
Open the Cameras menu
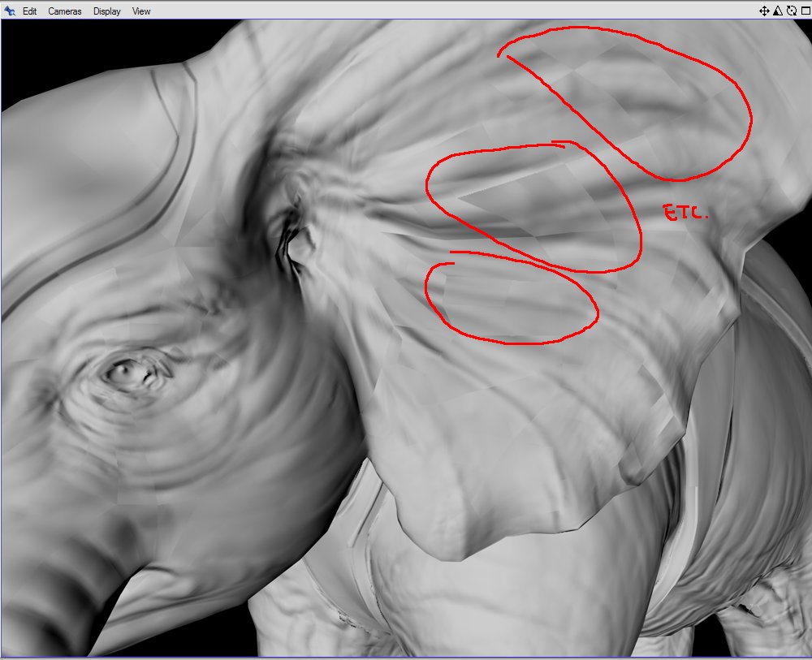65,11
